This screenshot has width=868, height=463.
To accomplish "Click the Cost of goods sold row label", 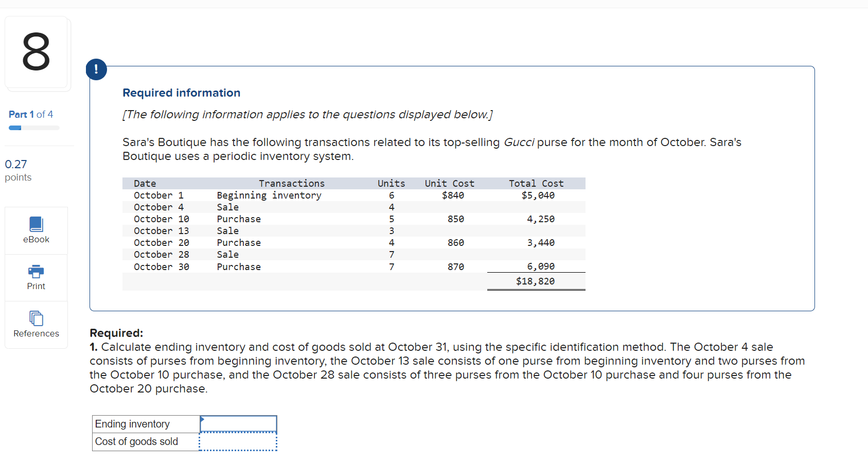I will coord(136,441).
